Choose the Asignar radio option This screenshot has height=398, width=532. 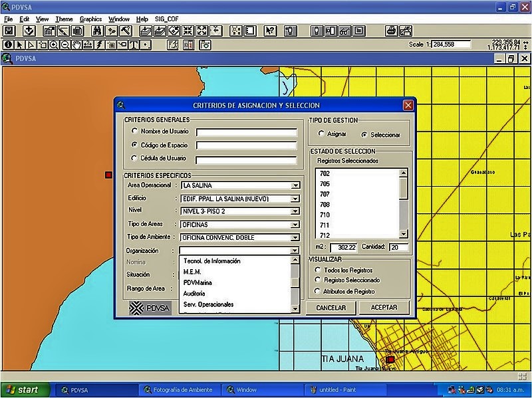point(321,134)
